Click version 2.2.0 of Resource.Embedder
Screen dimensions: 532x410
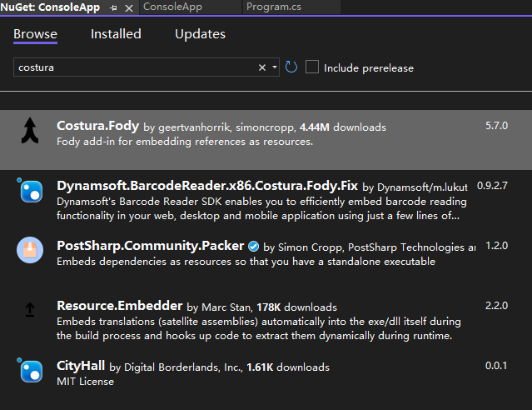496,306
